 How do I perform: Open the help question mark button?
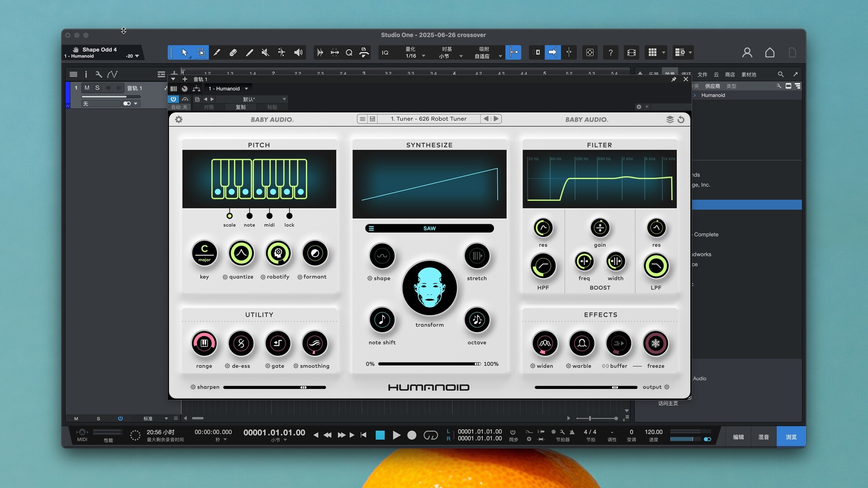pos(610,52)
